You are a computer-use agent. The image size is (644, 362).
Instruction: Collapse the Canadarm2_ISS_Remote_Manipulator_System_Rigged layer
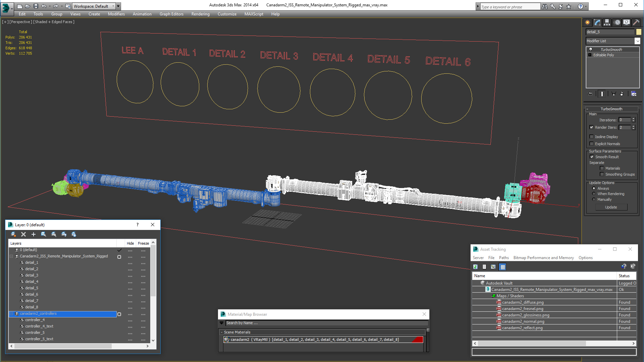point(11,256)
